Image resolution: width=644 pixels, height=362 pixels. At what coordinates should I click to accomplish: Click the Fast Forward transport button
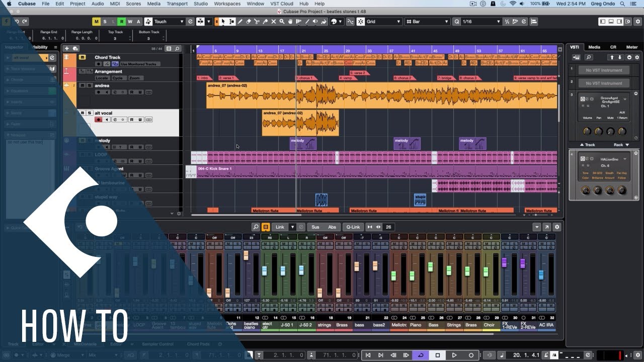[x=406, y=355]
